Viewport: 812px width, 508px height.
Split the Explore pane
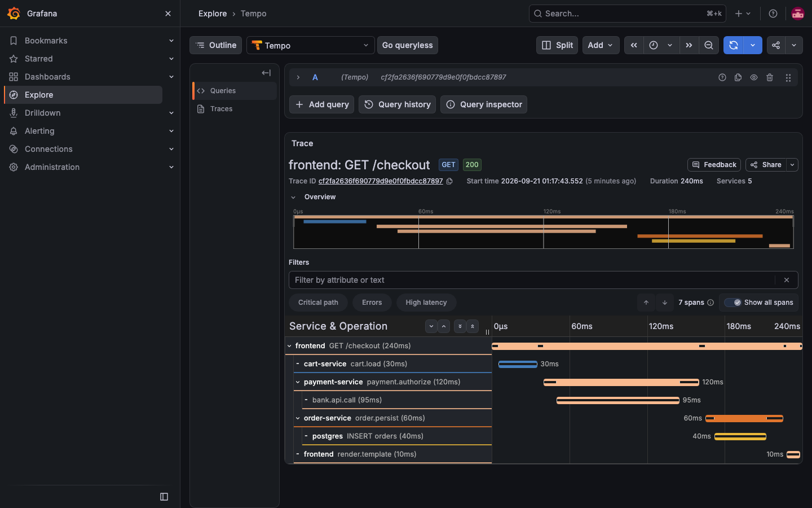[558, 45]
